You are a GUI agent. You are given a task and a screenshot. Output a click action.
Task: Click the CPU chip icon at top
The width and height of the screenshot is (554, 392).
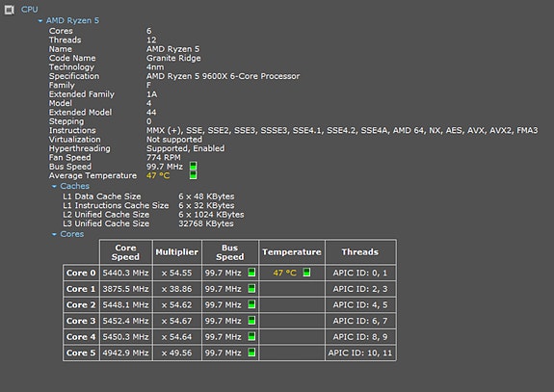[10, 10]
